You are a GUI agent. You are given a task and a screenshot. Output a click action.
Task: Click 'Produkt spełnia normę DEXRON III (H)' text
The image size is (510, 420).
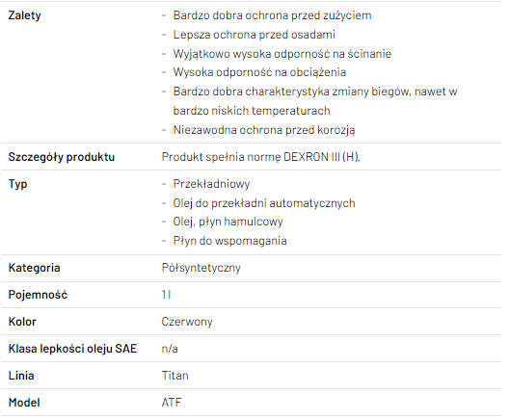[x=261, y=157]
